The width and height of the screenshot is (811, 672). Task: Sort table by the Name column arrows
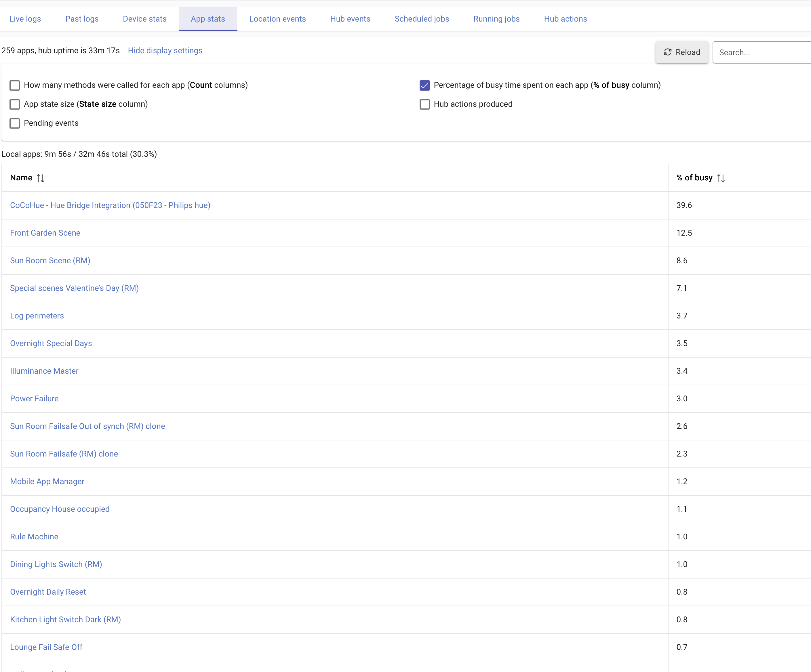coord(41,178)
